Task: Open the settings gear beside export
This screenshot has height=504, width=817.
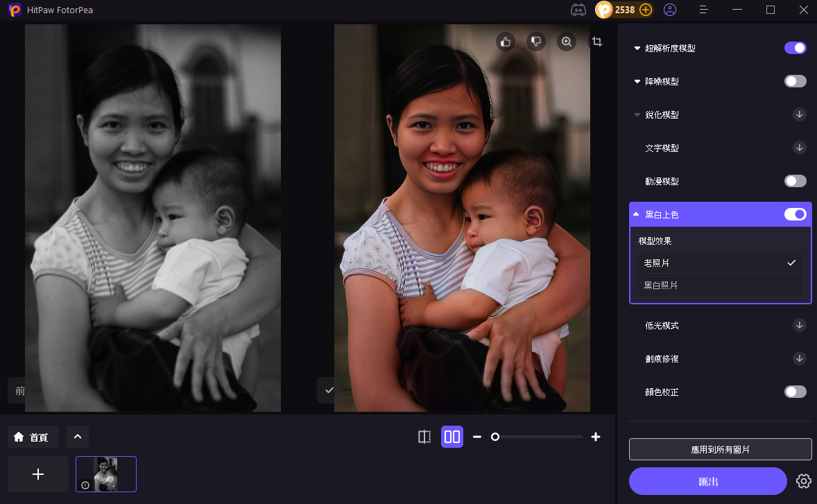Action: [804, 481]
